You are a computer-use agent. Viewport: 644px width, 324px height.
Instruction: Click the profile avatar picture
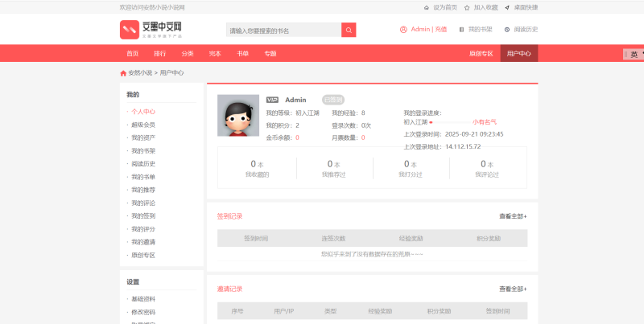238,115
